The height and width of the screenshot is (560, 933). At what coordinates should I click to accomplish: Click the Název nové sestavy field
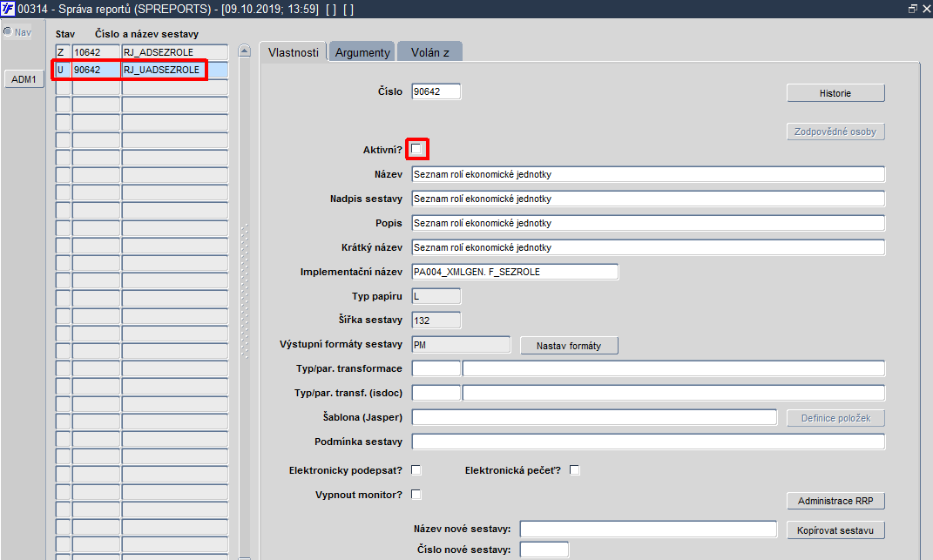649,529
